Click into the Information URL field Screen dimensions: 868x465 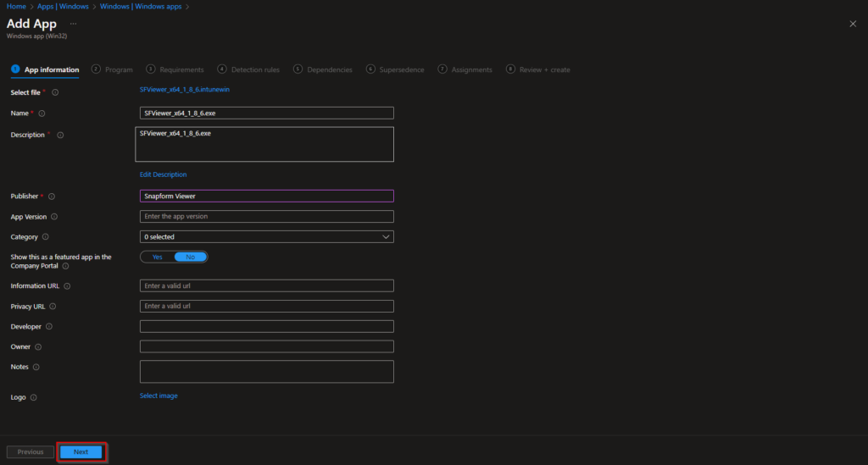[267, 285]
